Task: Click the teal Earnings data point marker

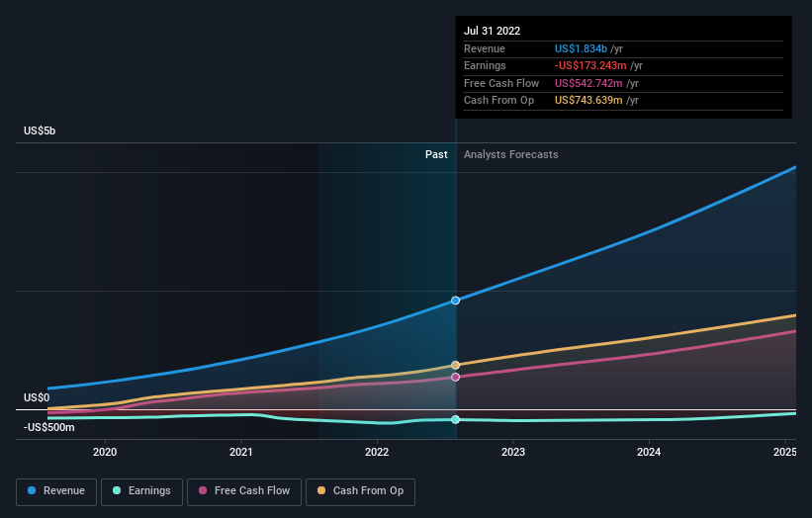Action: 455,420
